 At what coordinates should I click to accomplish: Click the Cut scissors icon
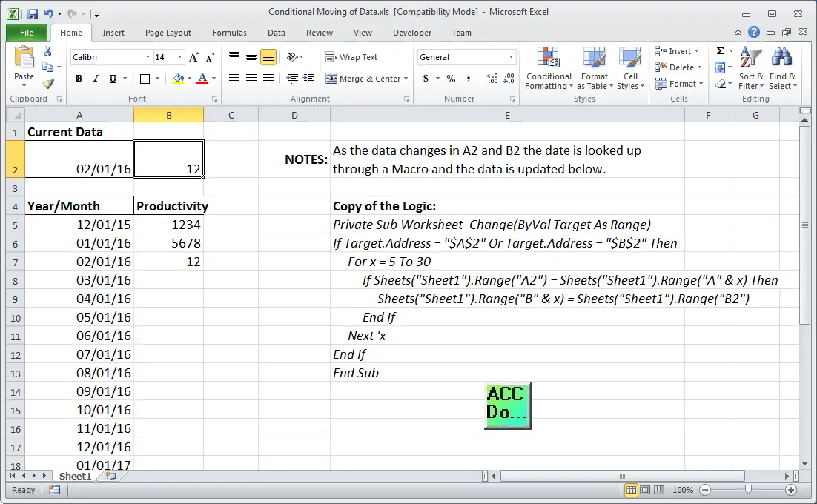click(x=48, y=52)
